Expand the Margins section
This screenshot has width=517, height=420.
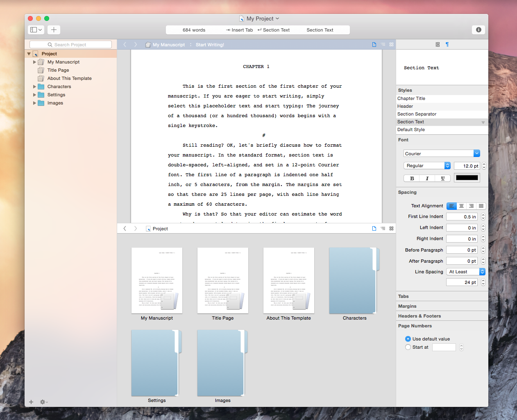[407, 306]
